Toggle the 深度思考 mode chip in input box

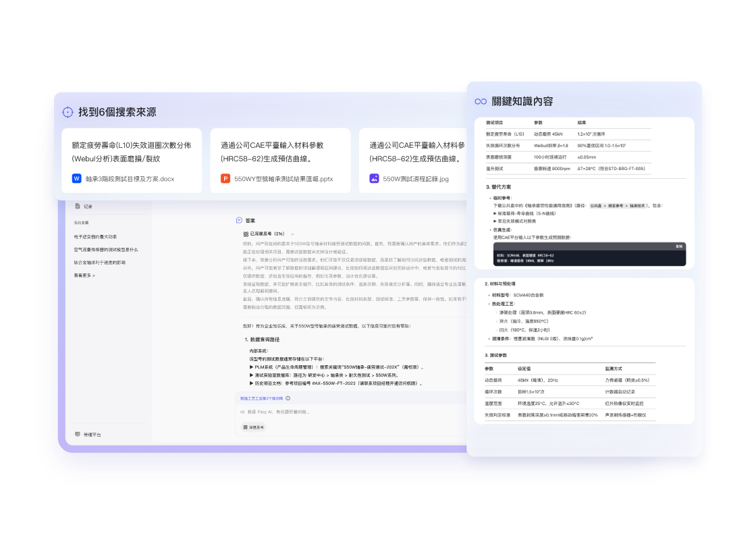tap(254, 427)
